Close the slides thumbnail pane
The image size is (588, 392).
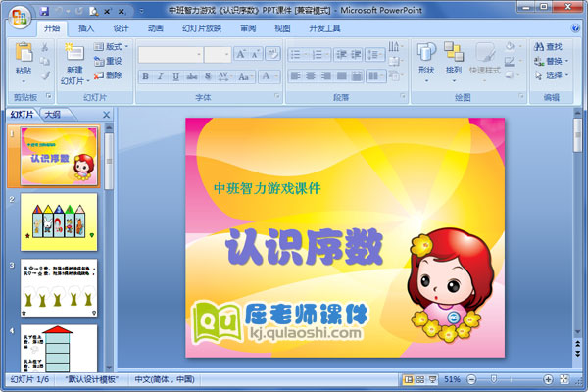(107, 115)
